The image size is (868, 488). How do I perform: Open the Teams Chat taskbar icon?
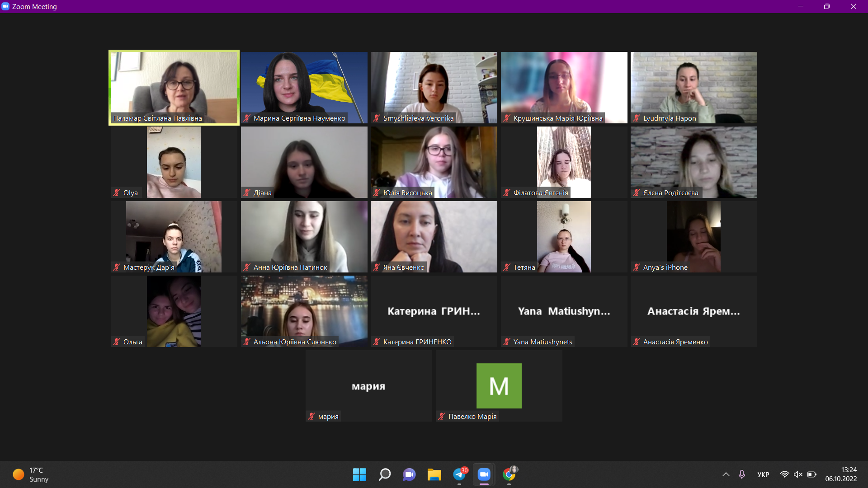[x=410, y=474]
